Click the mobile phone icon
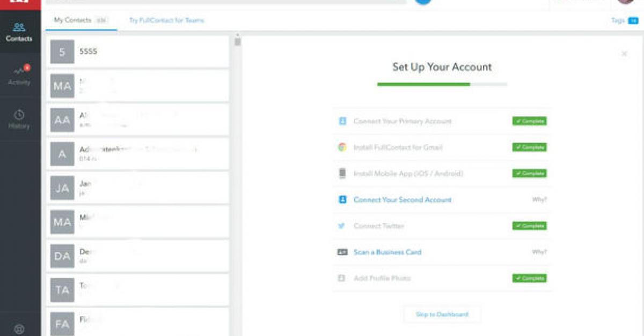This screenshot has height=336, width=644. pyautogui.click(x=342, y=174)
